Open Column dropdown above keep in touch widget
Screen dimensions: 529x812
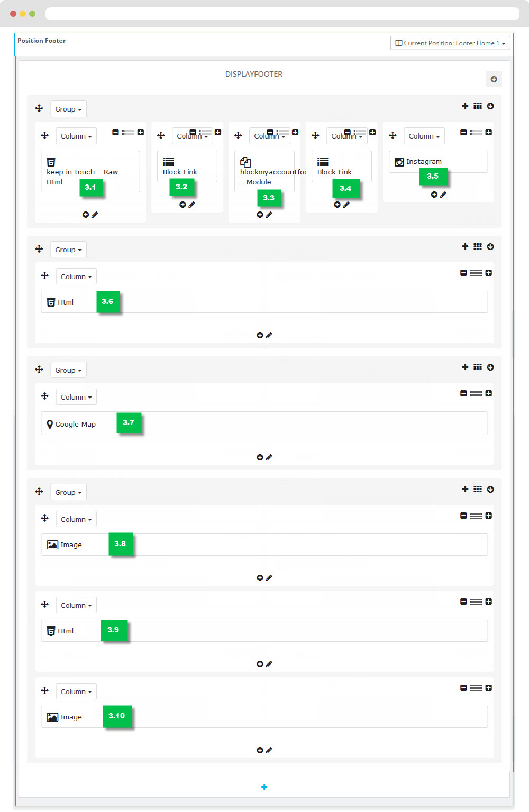click(76, 136)
